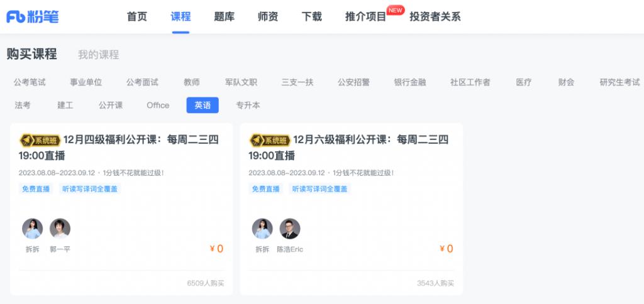The width and height of the screenshot is (644, 304).
Task: Click 郭一平 teacher avatar
Action: click(60, 229)
